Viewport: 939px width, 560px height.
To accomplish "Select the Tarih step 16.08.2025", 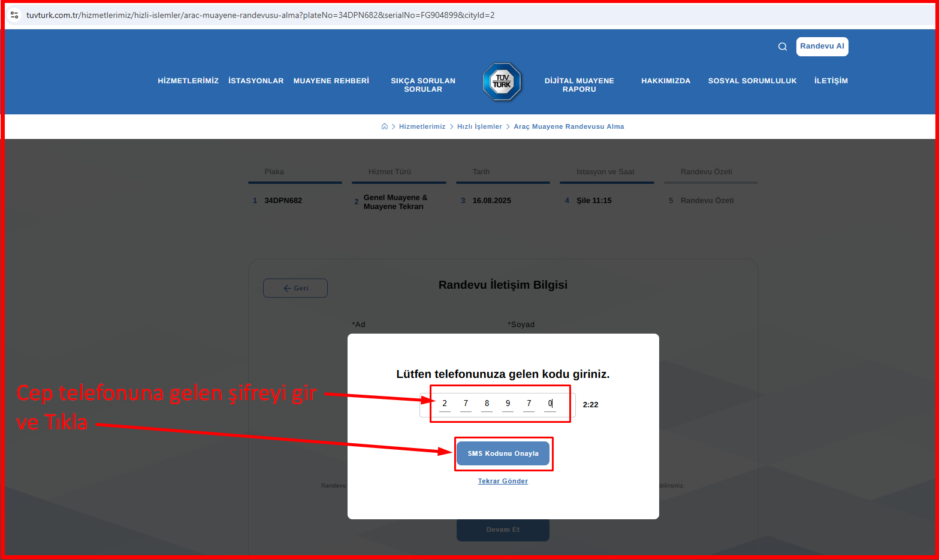I will (x=503, y=187).
